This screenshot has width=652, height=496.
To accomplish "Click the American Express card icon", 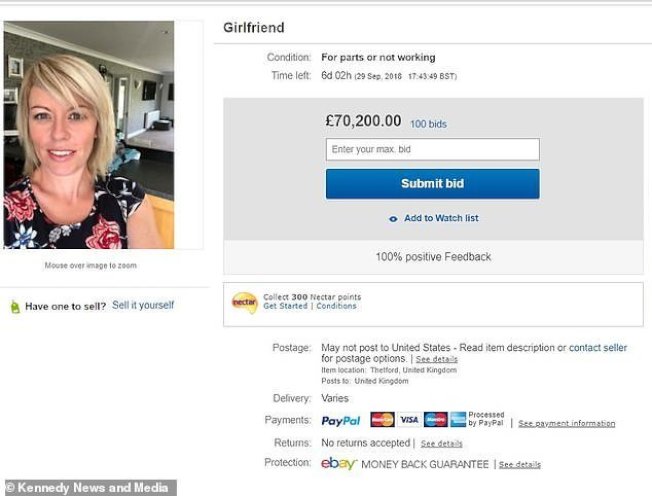I will point(458,420).
